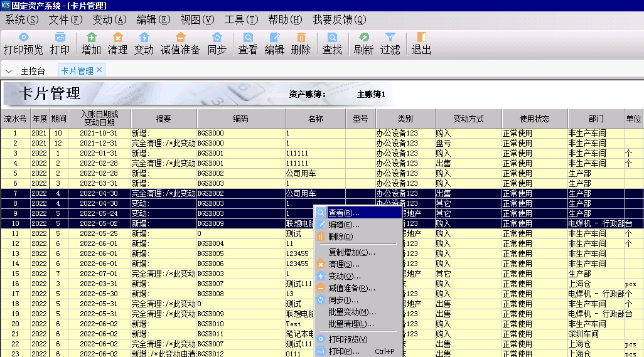This screenshot has height=357, width=644.
Task: Delete the card with the 删除 toolbar icon
Action: (301, 44)
